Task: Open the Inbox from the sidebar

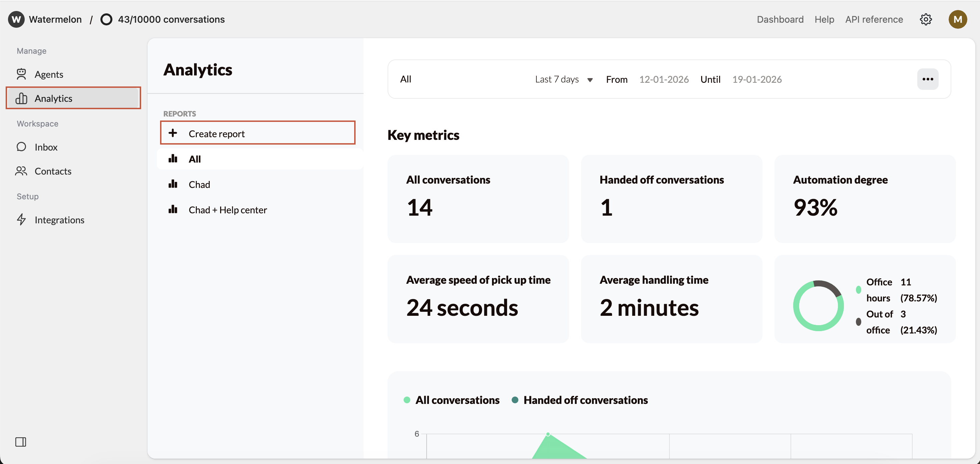Action: tap(46, 147)
